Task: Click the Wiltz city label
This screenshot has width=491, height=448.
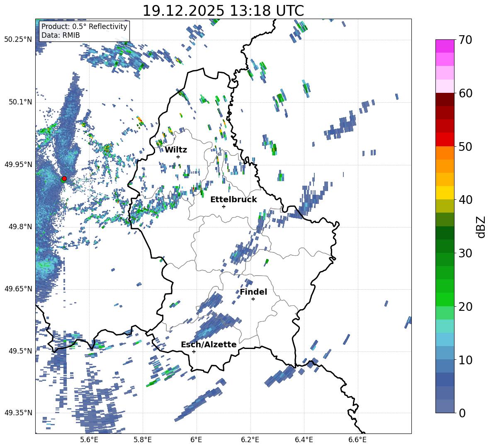Action: pyautogui.click(x=176, y=150)
